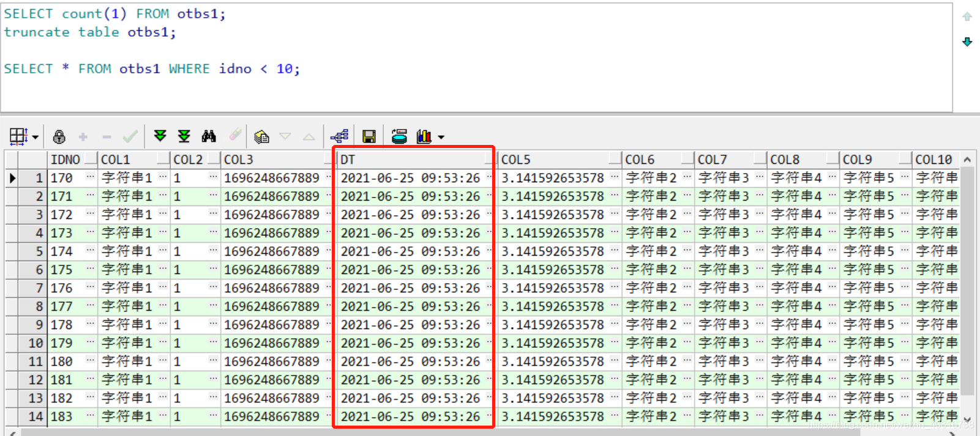Sort by the IDNO column header
Image resolution: width=980 pixels, height=436 pixels.
[x=73, y=160]
